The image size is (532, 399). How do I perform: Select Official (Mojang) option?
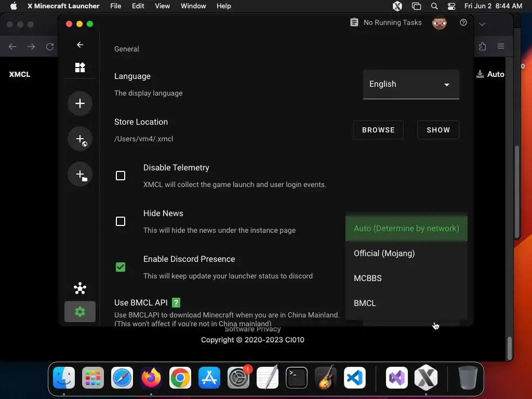point(406,254)
